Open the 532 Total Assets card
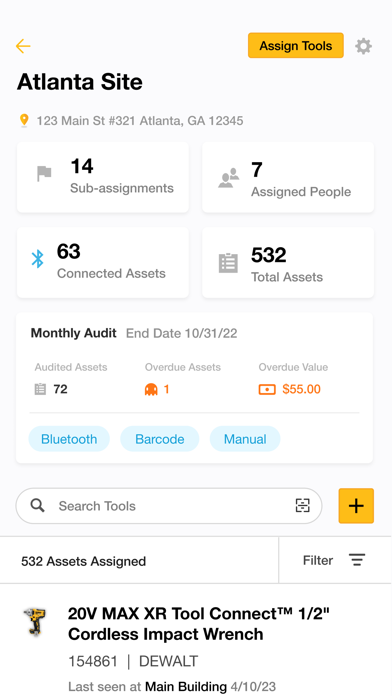Viewport: 392px width, 696px height. [x=288, y=262]
